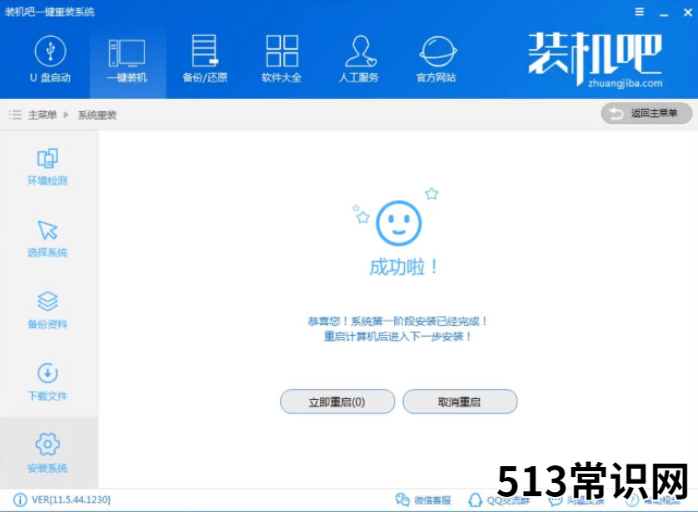Click the 立即重启(0) button

tap(337, 402)
